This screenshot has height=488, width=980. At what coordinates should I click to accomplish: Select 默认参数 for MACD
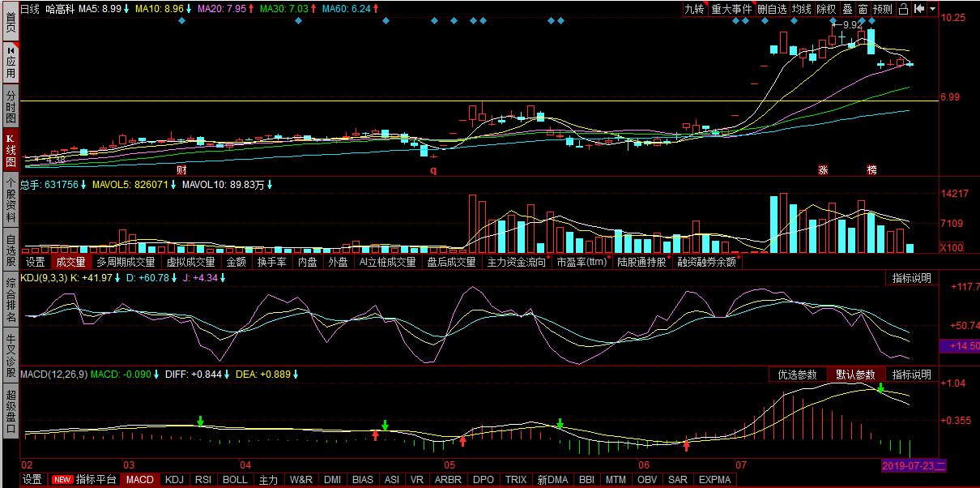click(856, 375)
